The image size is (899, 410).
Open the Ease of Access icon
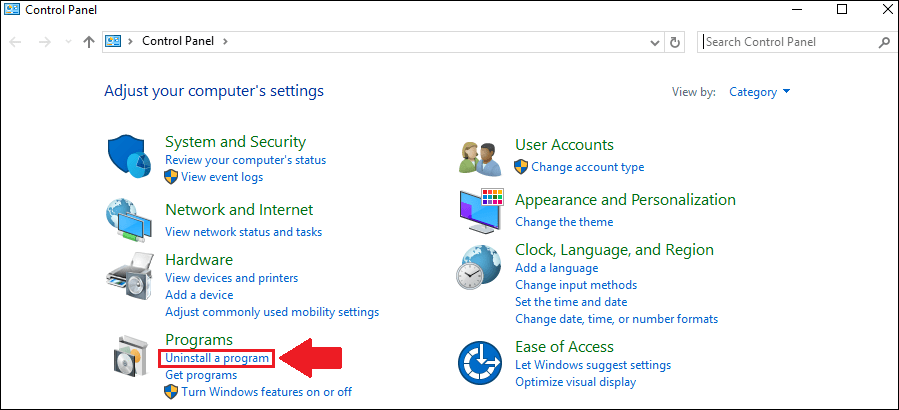[x=480, y=362]
